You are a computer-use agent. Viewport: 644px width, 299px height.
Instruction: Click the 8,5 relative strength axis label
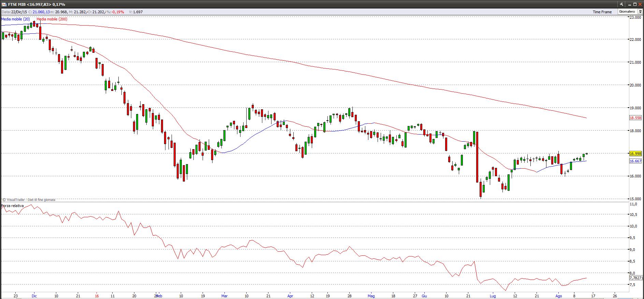633,262
